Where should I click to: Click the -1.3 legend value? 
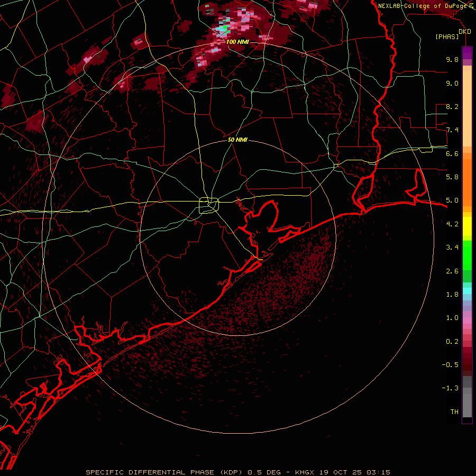tap(450, 388)
